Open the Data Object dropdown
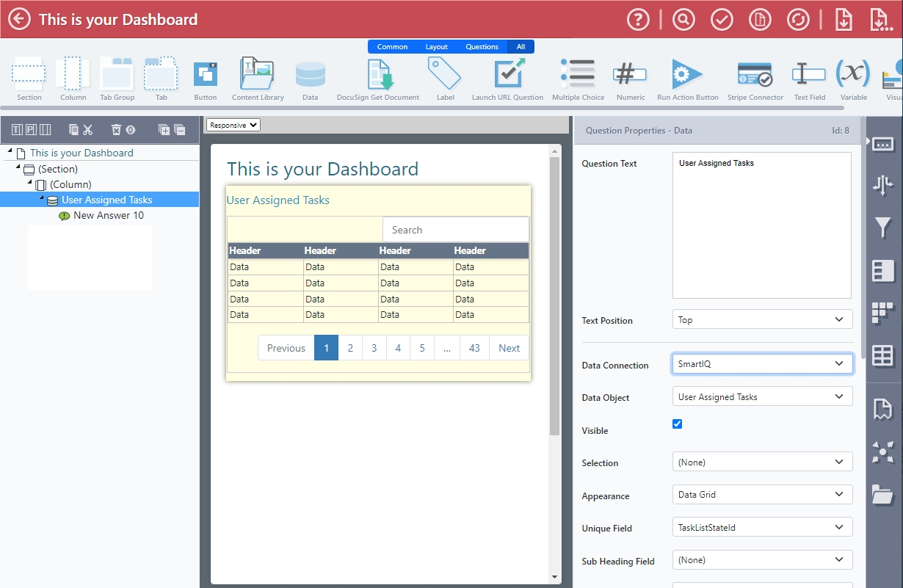Viewport: 903px width, 588px height. click(762, 396)
